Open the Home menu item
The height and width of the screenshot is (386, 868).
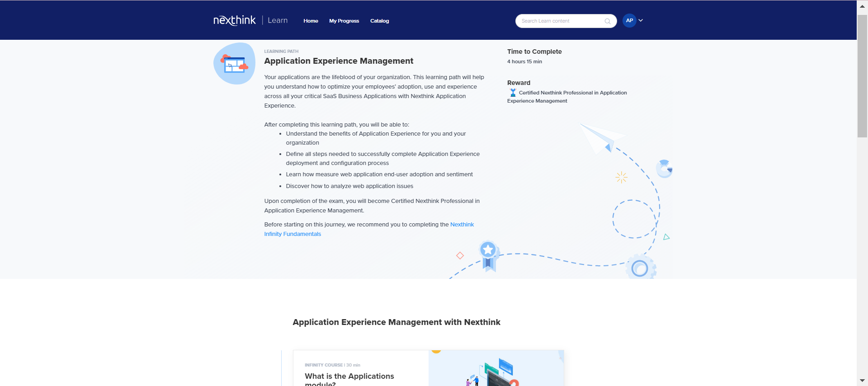tap(311, 21)
